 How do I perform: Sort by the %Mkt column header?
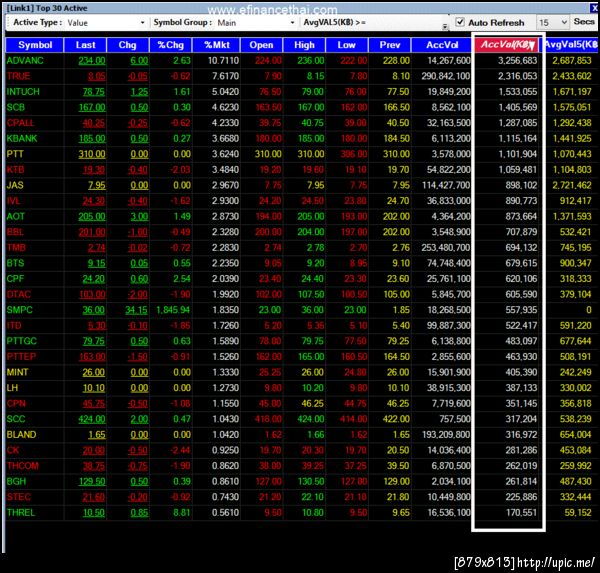(217, 45)
